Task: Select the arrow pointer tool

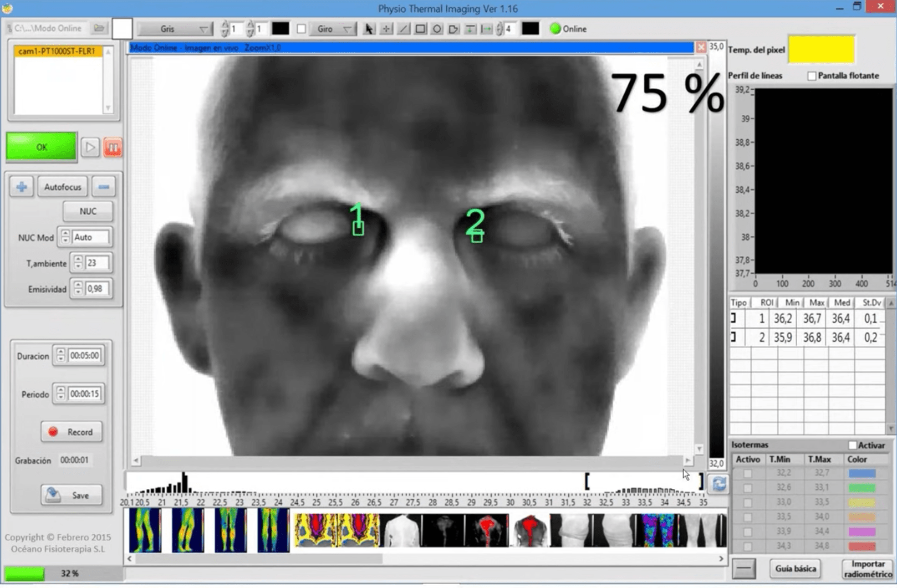Action: (x=369, y=29)
